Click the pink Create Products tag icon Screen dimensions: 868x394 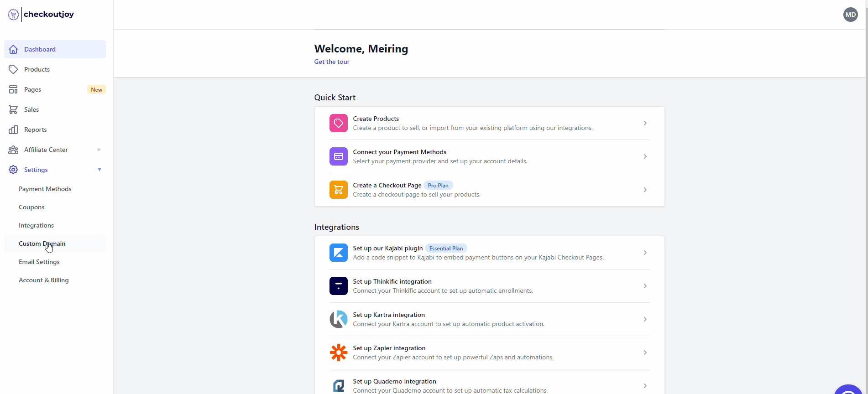338,123
